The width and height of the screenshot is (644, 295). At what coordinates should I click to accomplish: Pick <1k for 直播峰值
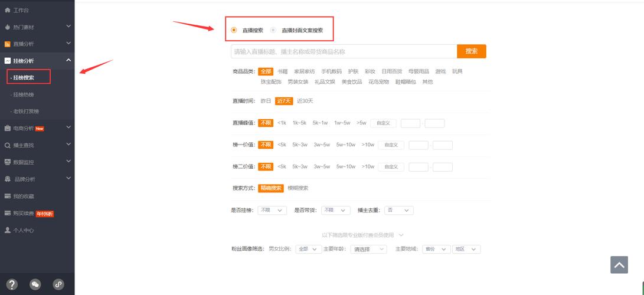(x=282, y=123)
